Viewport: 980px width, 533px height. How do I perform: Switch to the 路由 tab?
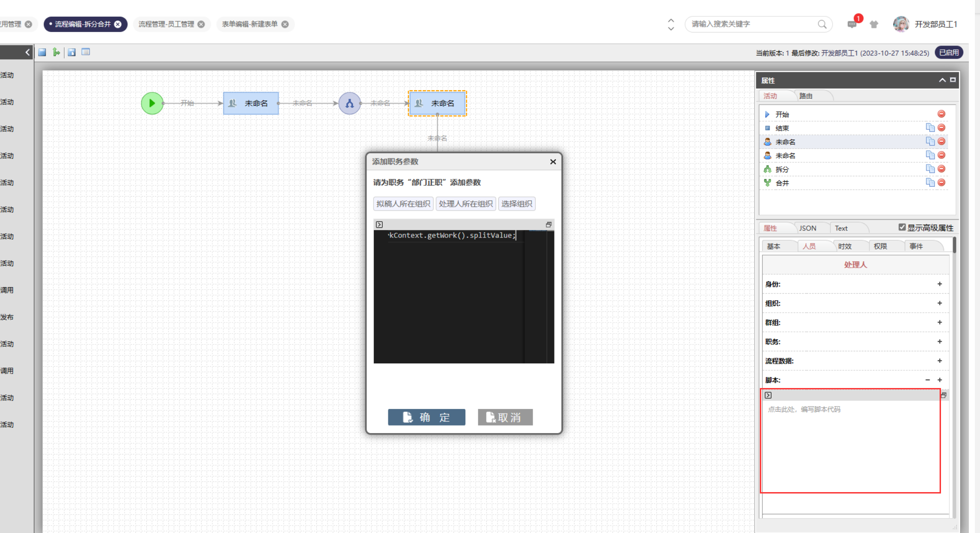tap(806, 96)
